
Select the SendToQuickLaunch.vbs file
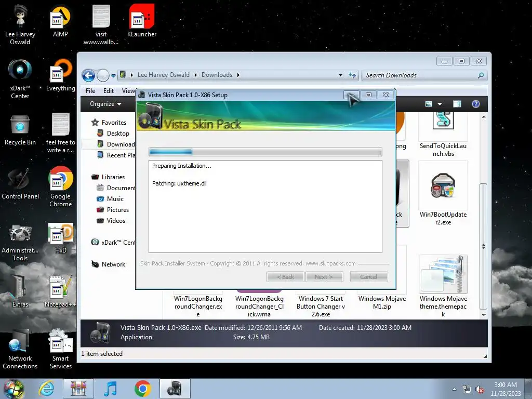(443, 136)
